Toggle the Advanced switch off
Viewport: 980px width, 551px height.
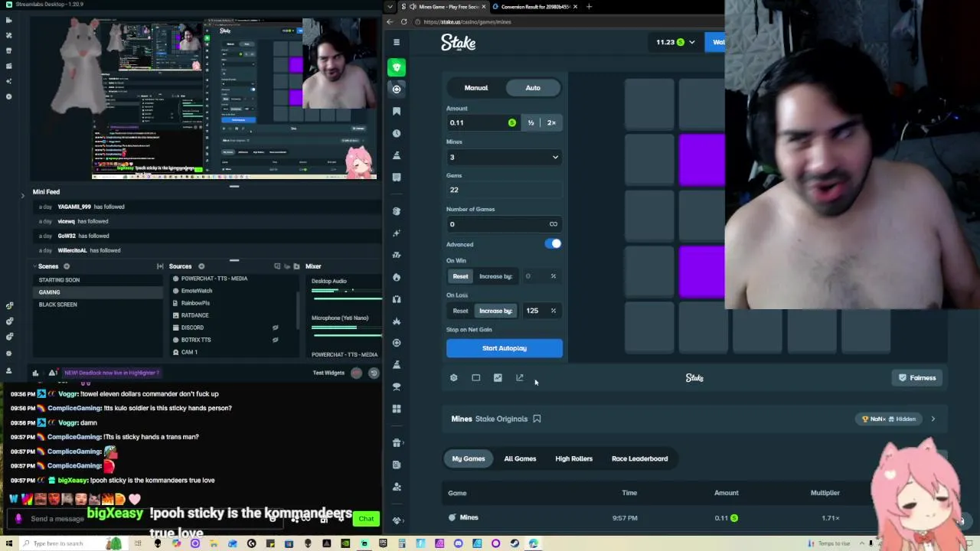pos(553,244)
